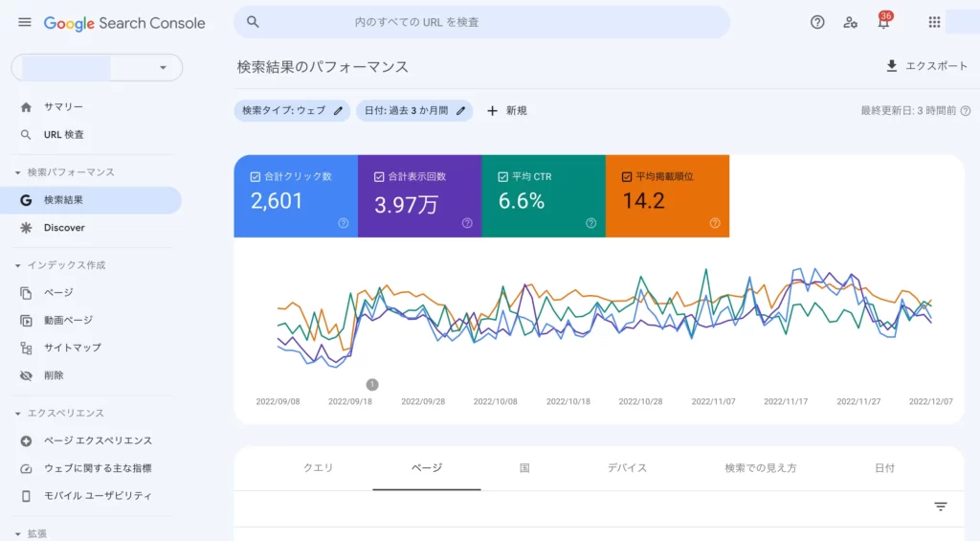Click the 最終更新日: 3 時間前 text
Image resolution: width=980 pixels, height=541 pixels.
908,111
